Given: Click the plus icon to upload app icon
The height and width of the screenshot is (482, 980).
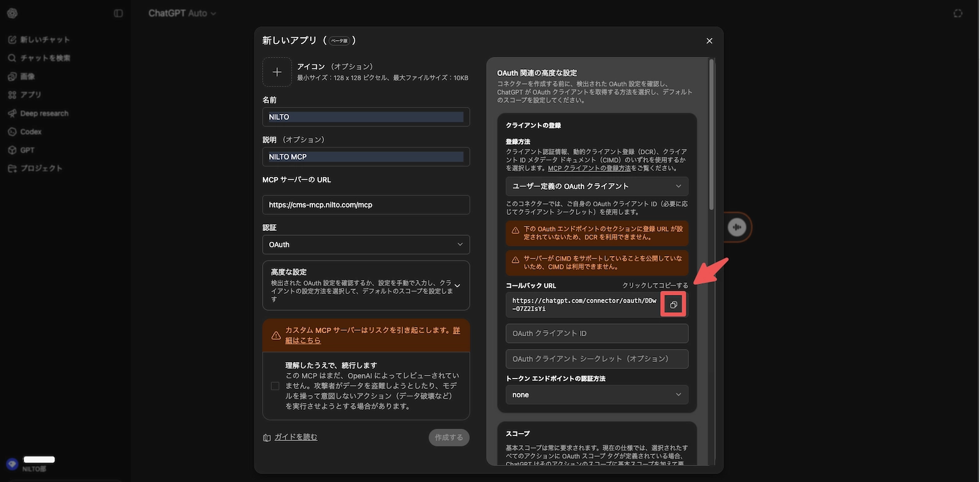Looking at the screenshot, I should click(x=277, y=72).
